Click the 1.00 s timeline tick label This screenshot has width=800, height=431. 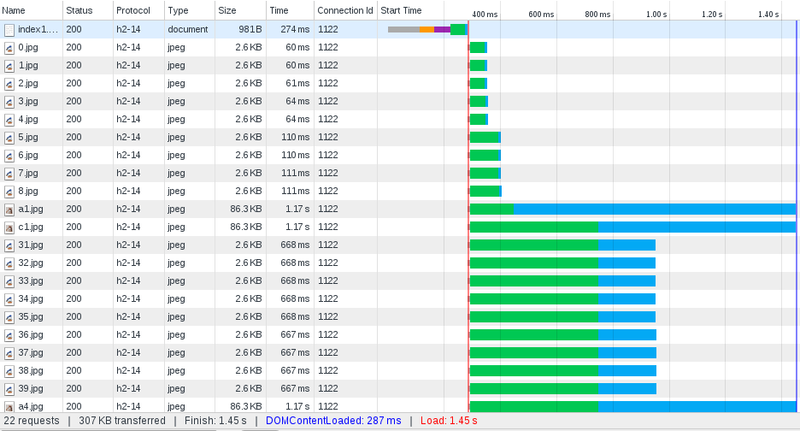(656, 14)
